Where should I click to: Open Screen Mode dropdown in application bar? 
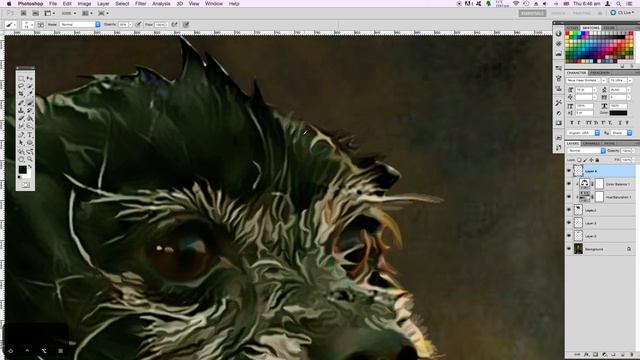103,13
